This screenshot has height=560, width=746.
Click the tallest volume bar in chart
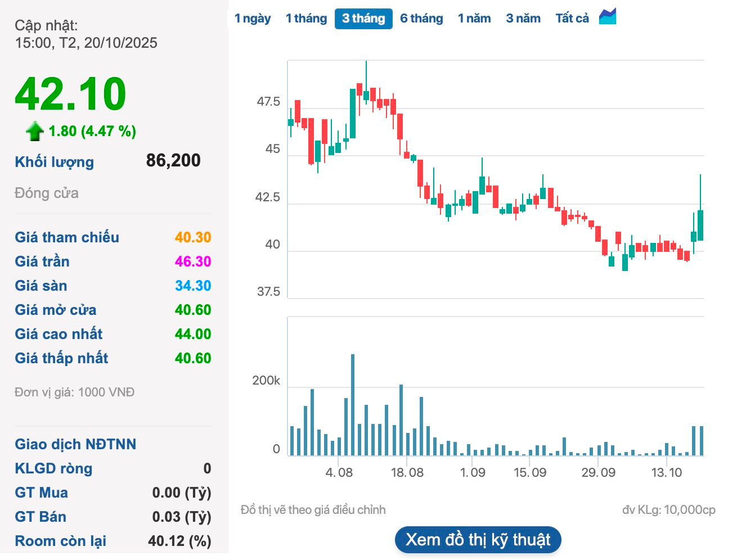point(353,405)
